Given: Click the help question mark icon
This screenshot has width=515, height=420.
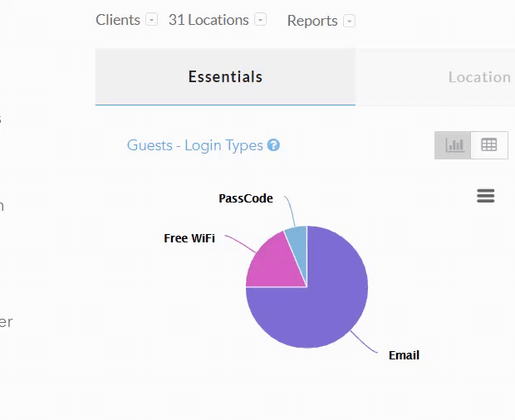Looking at the screenshot, I should pos(273,144).
